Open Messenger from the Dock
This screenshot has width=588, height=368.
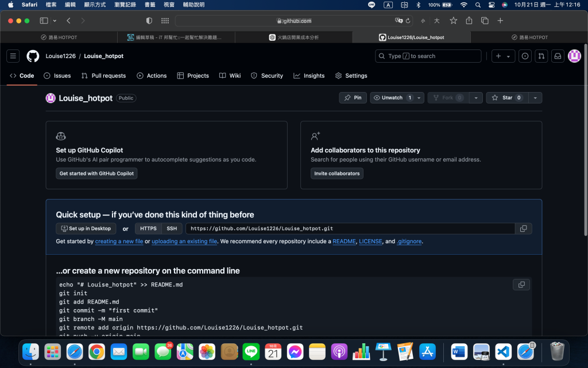click(295, 352)
